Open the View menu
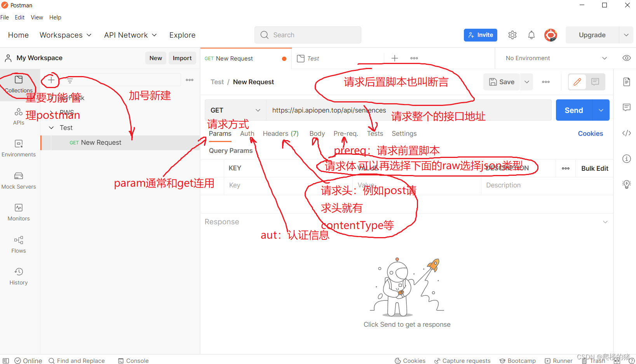 coord(37,17)
